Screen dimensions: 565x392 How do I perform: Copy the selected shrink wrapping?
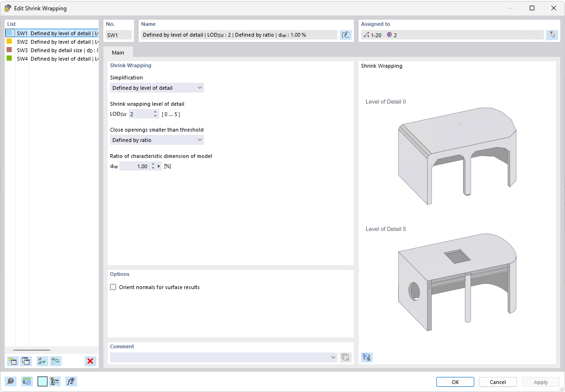[26, 361]
